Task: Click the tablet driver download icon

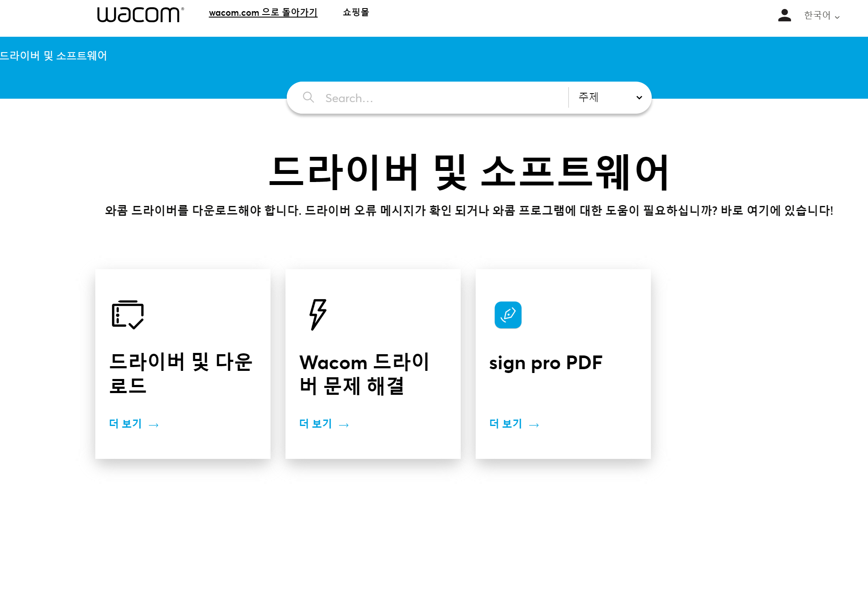Action: 128,315
